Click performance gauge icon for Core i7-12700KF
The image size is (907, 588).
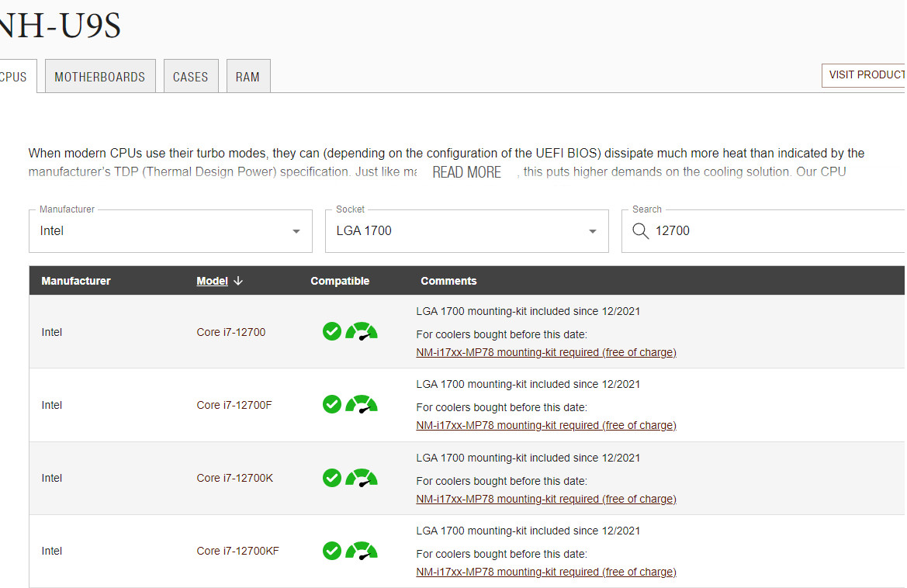362,552
